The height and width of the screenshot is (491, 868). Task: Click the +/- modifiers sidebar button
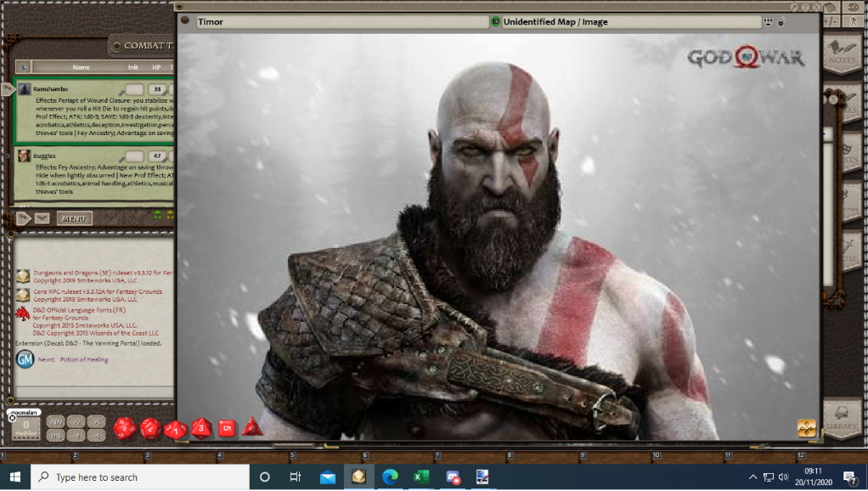(831, 21)
